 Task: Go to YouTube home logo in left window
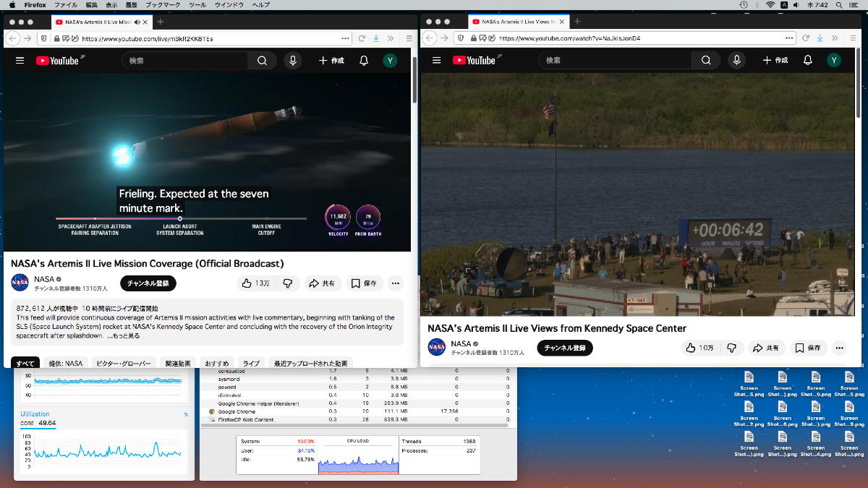coord(58,61)
